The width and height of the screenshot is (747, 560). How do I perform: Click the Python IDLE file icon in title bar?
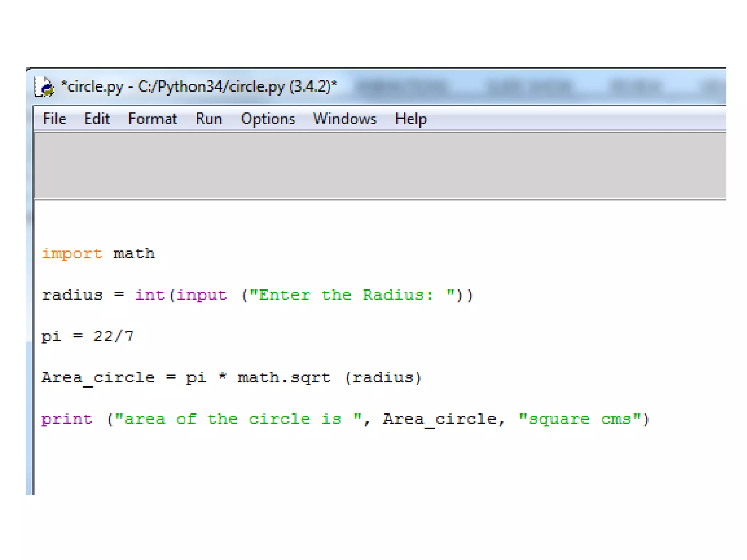[x=44, y=87]
